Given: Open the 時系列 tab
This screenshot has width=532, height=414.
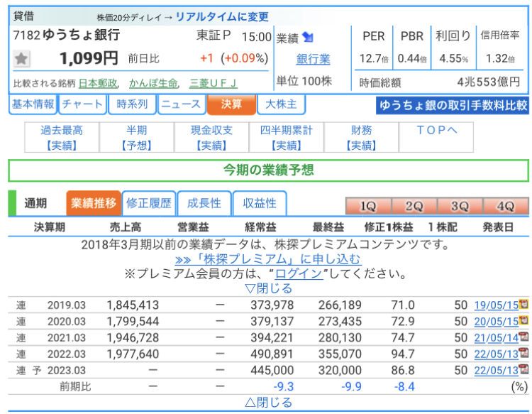Looking at the screenshot, I should 132,104.
